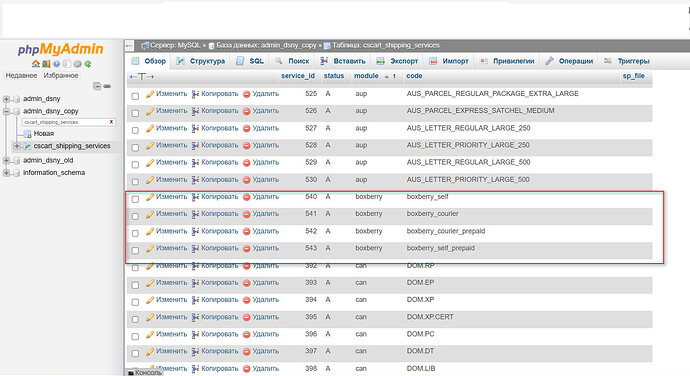Open the Поиск search tab
Image resolution: width=690 pixels, height=376 pixels.
coord(292,61)
